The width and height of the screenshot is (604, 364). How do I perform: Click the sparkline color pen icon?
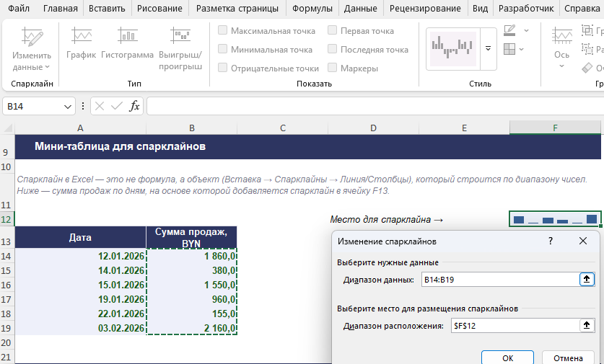[x=509, y=30]
